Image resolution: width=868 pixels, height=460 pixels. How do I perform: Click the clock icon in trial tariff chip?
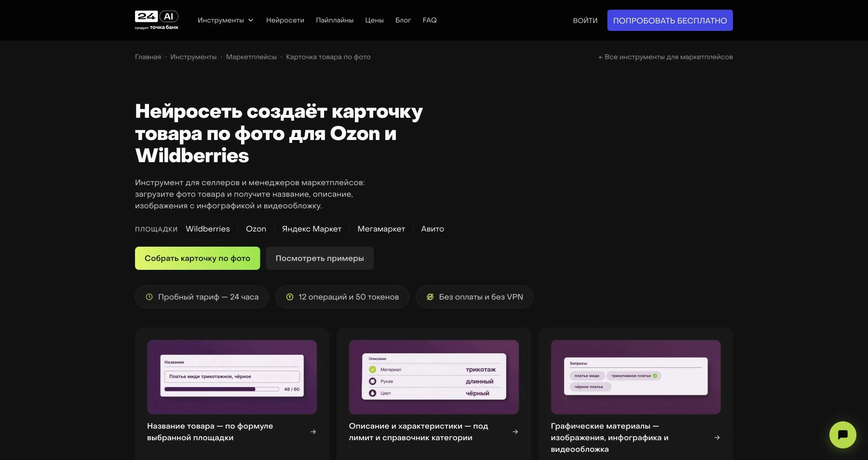pos(149,297)
